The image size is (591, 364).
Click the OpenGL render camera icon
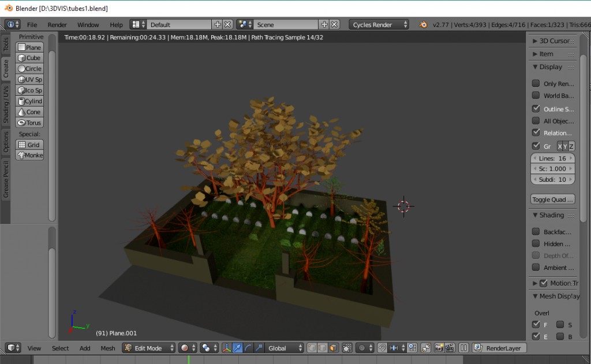437,348
